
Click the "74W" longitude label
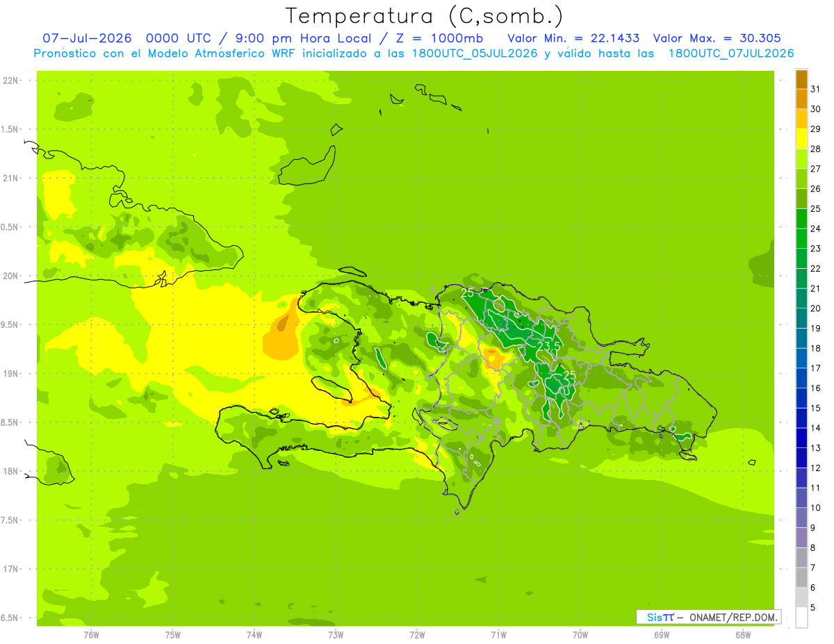(x=254, y=635)
